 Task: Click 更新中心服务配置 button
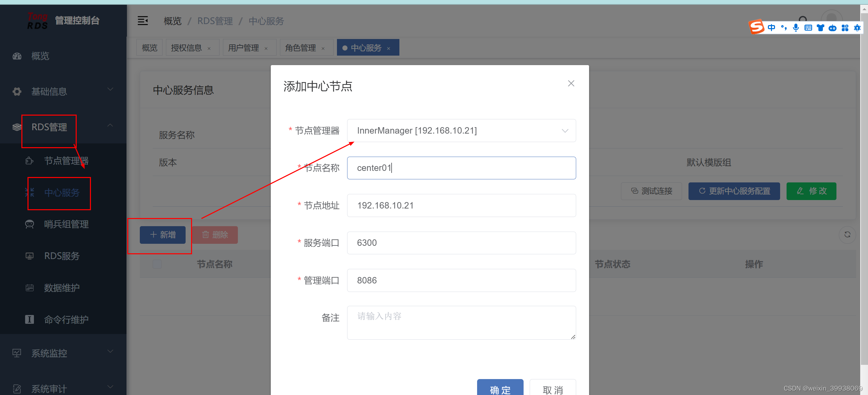(734, 191)
